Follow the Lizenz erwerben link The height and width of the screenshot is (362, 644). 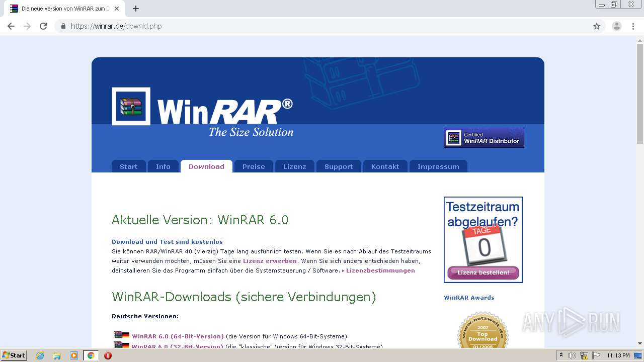click(x=270, y=261)
